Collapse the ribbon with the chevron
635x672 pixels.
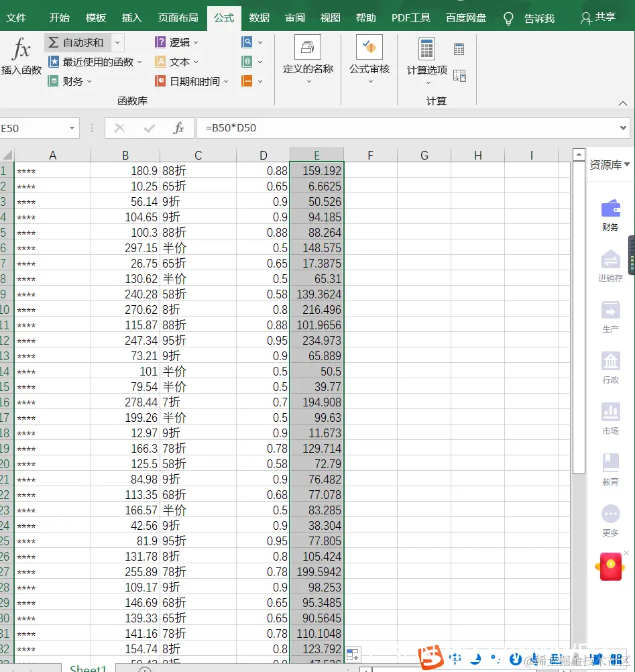pyautogui.click(x=623, y=103)
